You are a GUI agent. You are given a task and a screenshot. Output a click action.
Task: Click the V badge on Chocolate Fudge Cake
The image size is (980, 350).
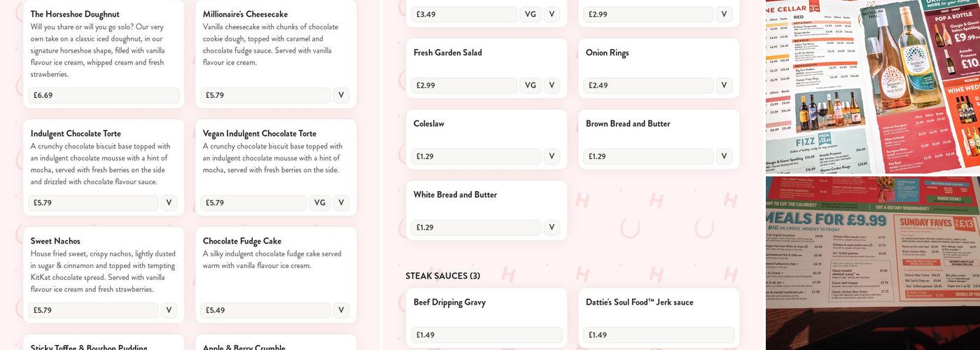coord(341,310)
